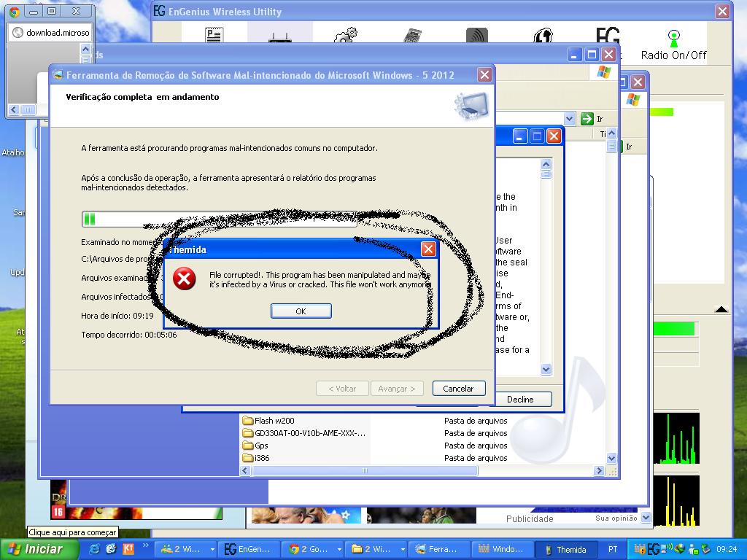Click the green spectrum graph in EnGenius

tap(676, 438)
